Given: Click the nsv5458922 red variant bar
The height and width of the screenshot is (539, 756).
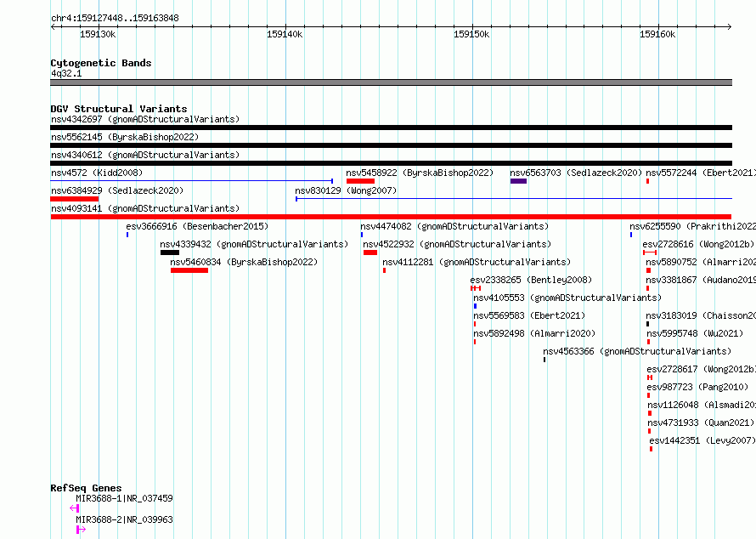Looking at the screenshot, I should click(x=360, y=181).
